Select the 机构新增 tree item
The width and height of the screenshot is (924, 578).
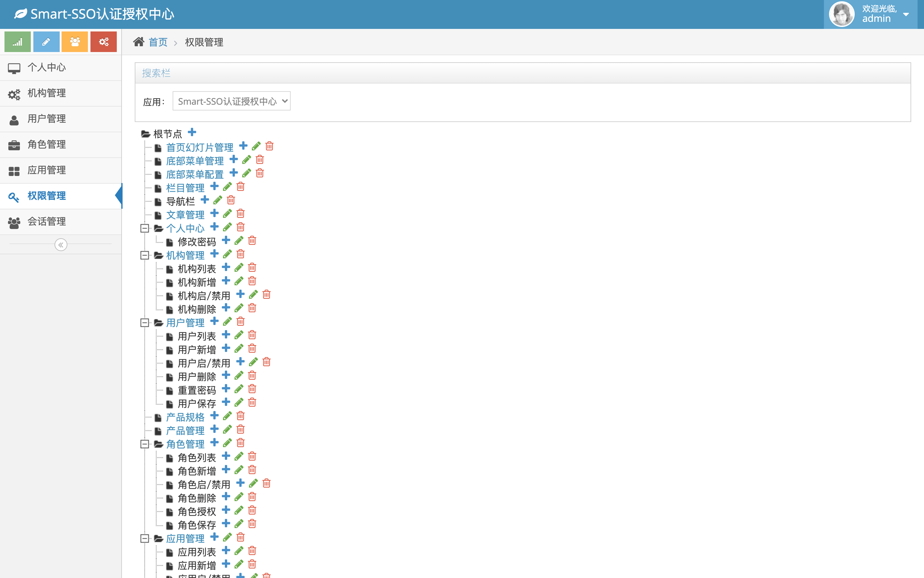click(x=197, y=282)
